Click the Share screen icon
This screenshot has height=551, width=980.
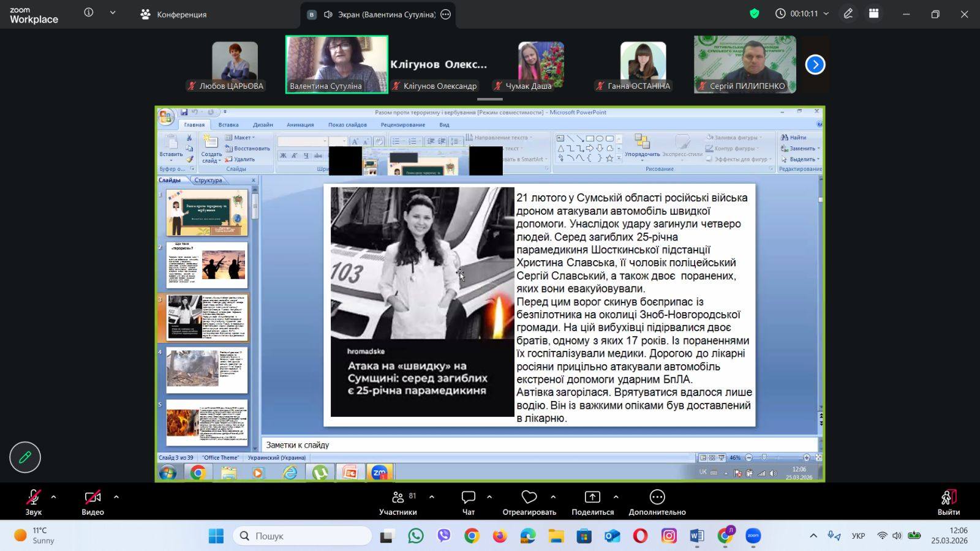(592, 498)
